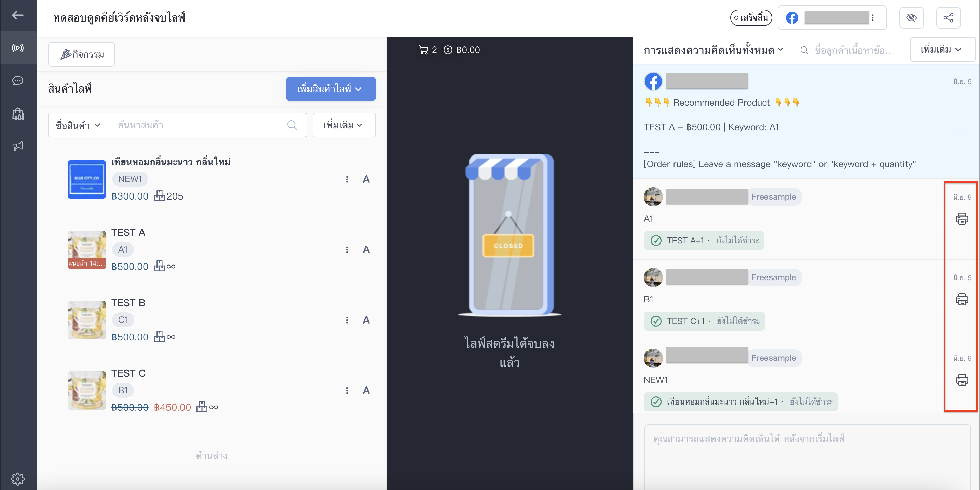Click the Freesample tag on A1 comment

point(774,197)
